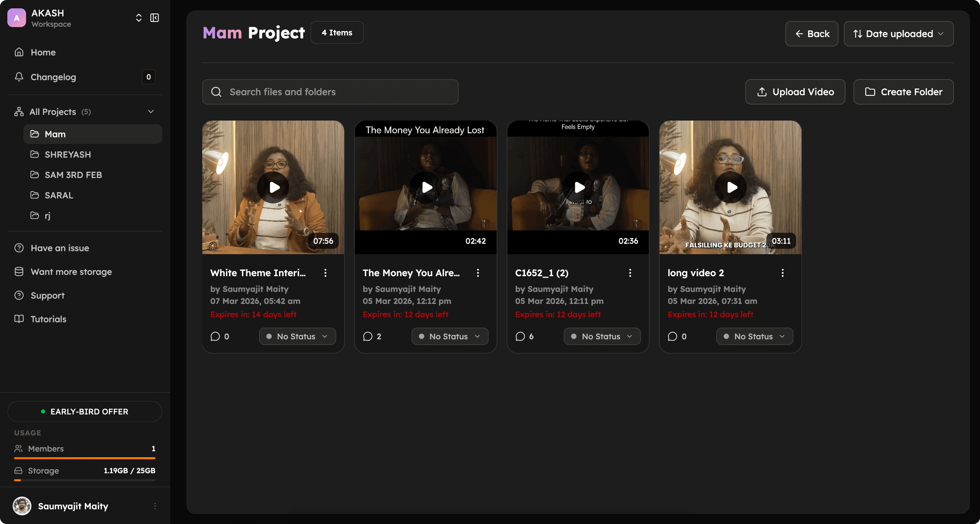The image size is (980, 524).
Task: Open three-dot menu for long video 2
Action: point(782,273)
